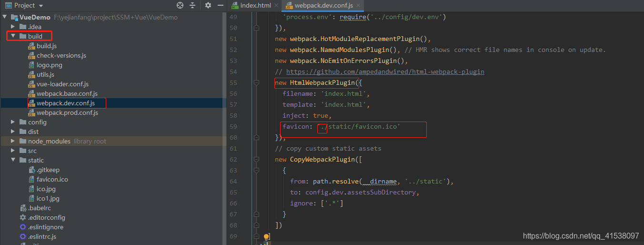Collapse the static folder
The image size is (644, 245).
14,160
